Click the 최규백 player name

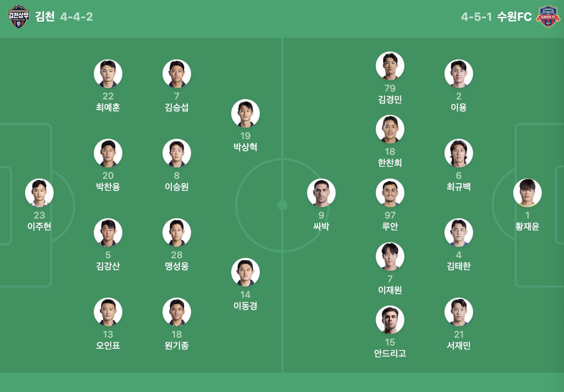coord(459,187)
